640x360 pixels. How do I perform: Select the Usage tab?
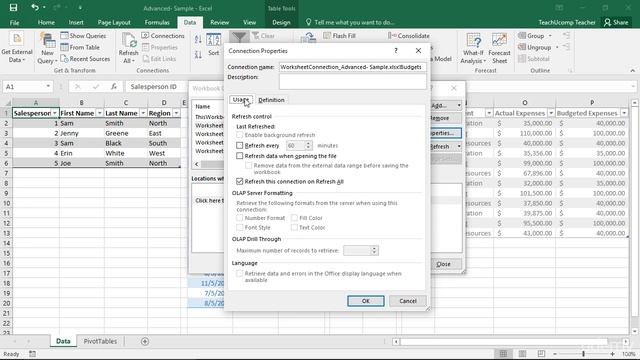click(241, 100)
